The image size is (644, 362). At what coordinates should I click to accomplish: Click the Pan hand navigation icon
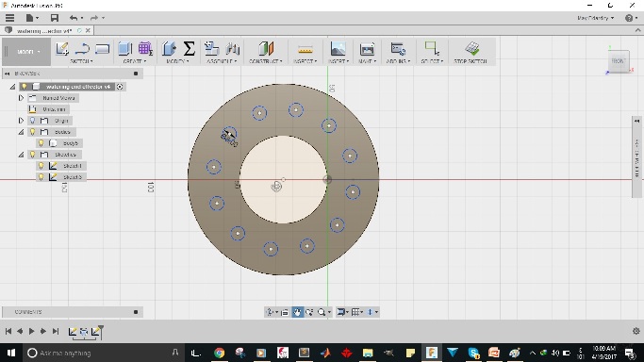(297, 312)
